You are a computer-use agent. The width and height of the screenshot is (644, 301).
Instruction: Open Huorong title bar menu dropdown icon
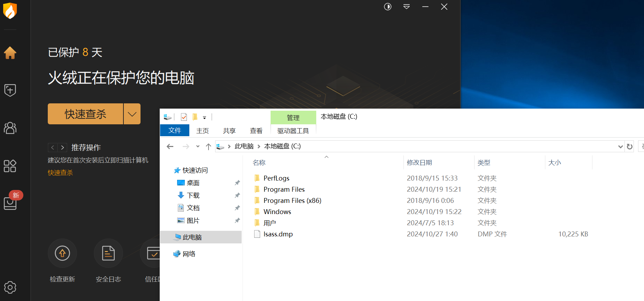click(407, 7)
